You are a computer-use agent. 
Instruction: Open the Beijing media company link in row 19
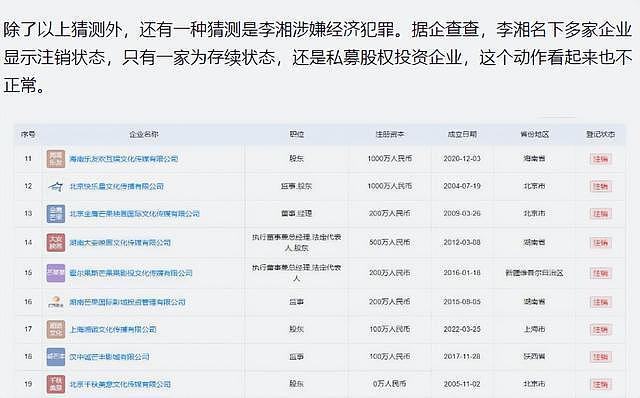point(120,384)
